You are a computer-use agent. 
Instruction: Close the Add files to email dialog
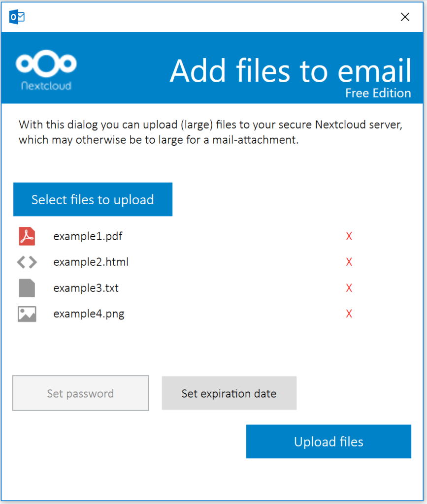405,17
